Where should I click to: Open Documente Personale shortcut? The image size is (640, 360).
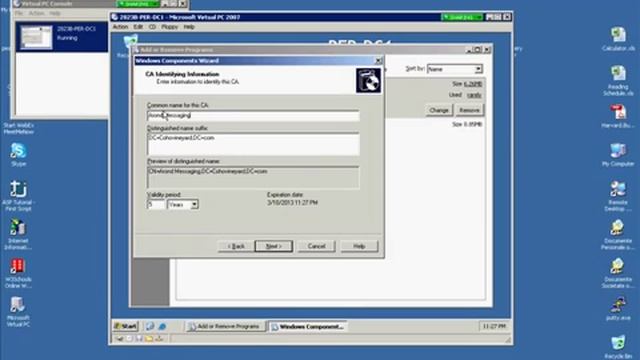point(618,234)
